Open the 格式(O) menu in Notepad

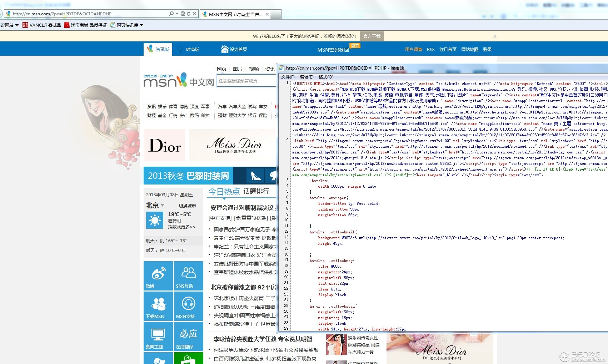coord(325,77)
